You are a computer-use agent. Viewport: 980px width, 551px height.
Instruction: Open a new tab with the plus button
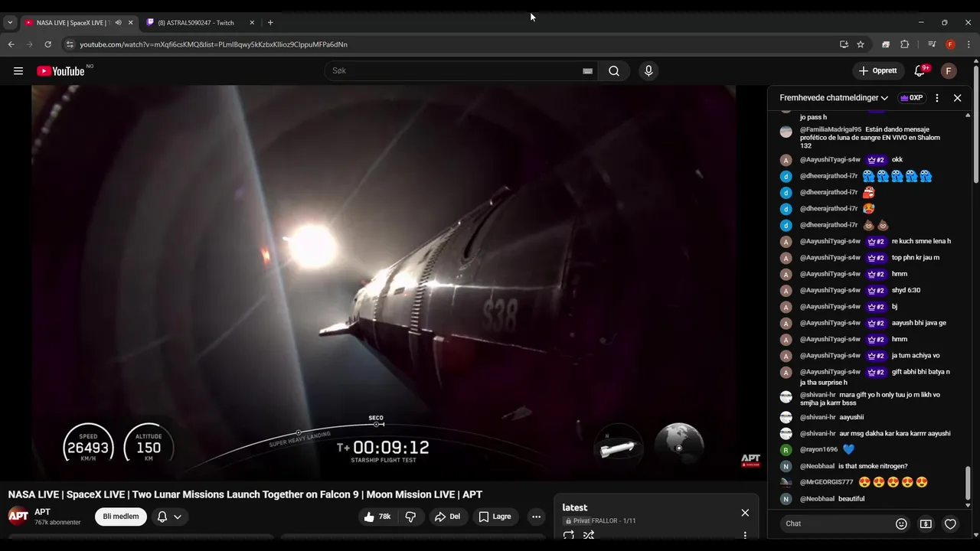point(270,22)
